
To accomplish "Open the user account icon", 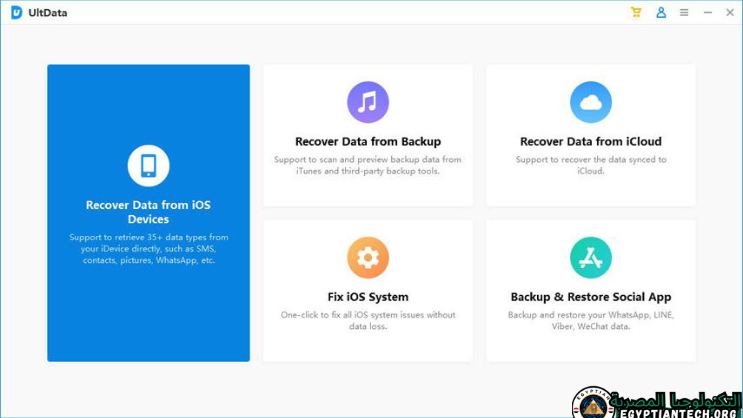I will coord(661,13).
